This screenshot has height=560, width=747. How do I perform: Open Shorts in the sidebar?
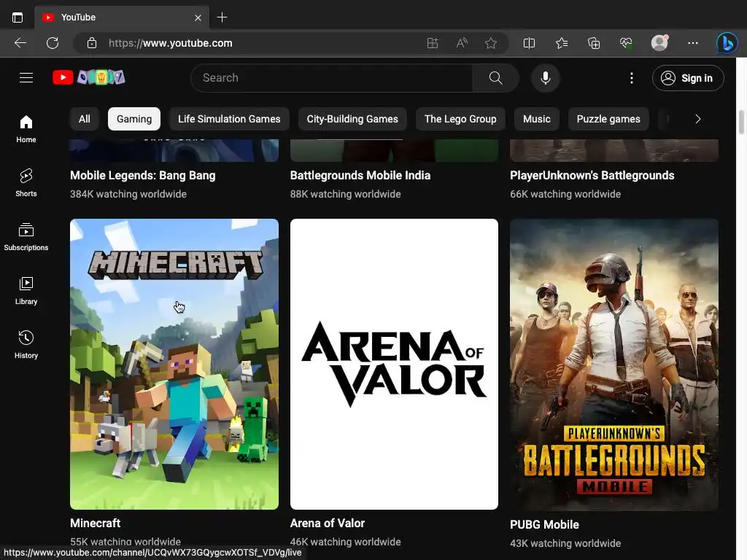point(26,183)
